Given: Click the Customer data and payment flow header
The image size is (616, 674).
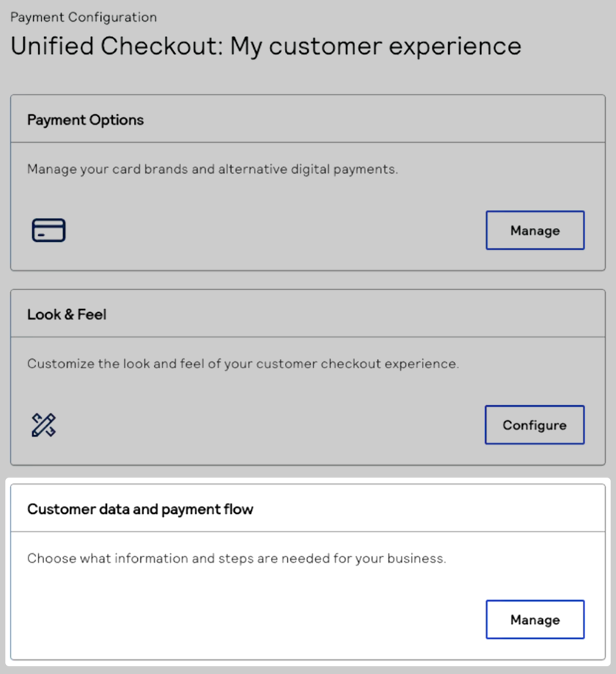Looking at the screenshot, I should [x=139, y=509].
